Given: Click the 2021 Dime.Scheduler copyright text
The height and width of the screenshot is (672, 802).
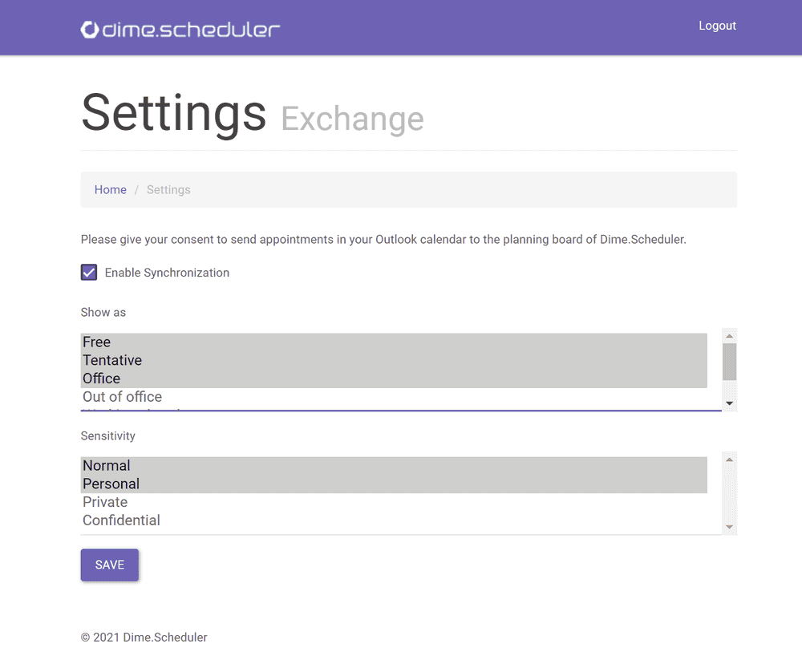Looking at the screenshot, I should pyautogui.click(x=144, y=638).
